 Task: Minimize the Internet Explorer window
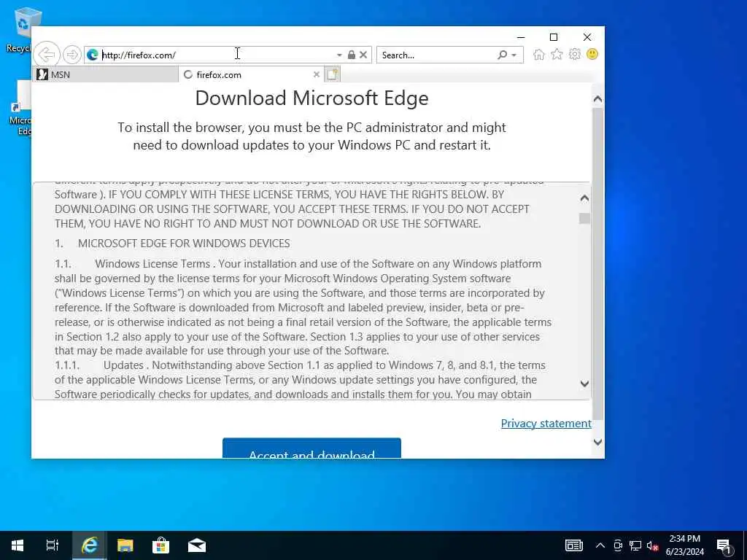[x=521, y=37]
